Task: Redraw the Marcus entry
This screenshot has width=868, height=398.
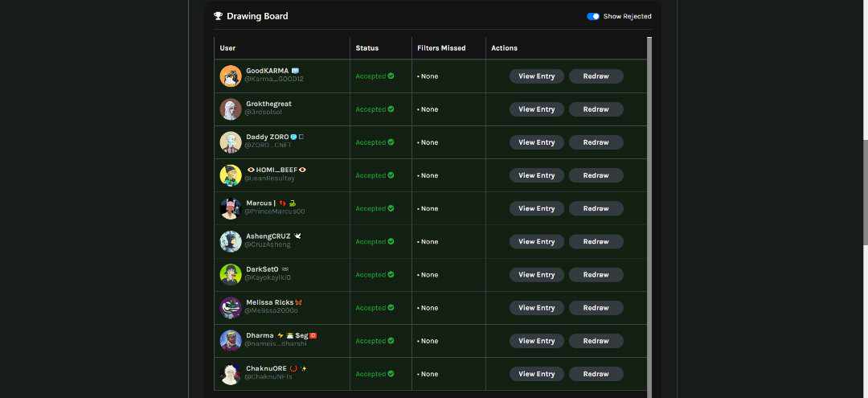Action: pos(596,209)
